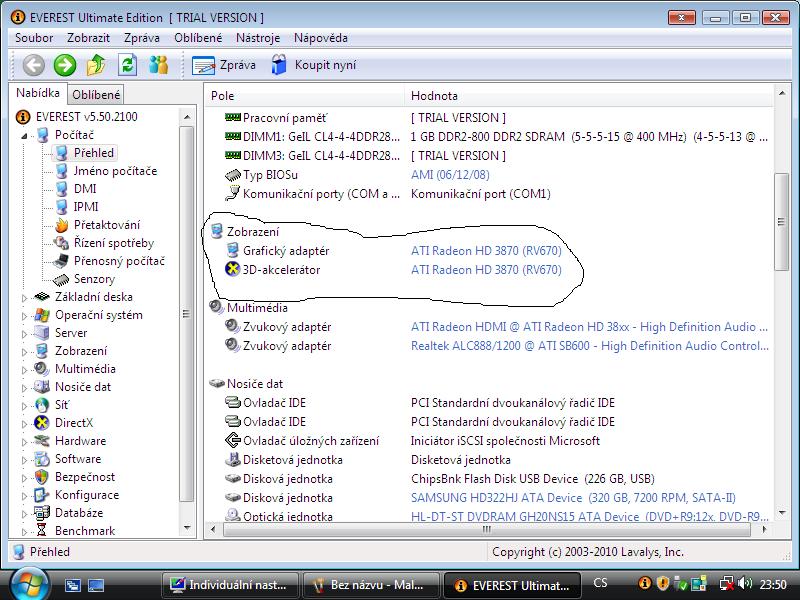The image size is (800, 600).
Task: Click the grey back arrow toolbar icon
Action: [34, 65]
